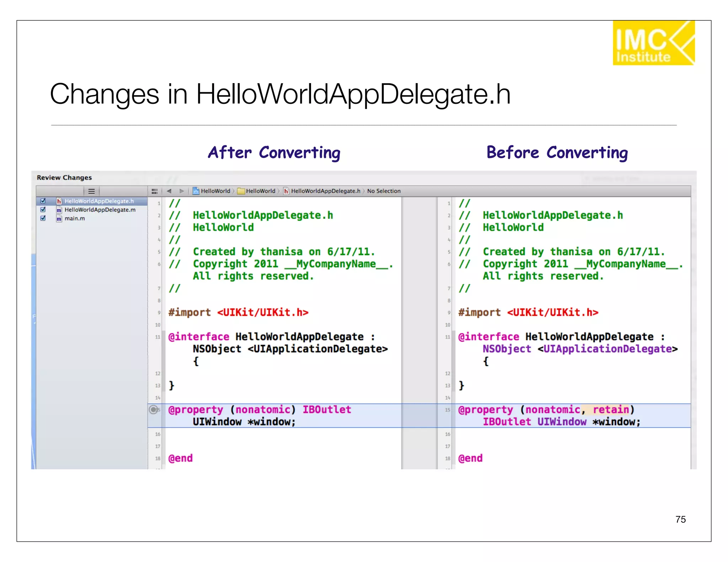Click the word retain in the Before pane

coord(611,410)
